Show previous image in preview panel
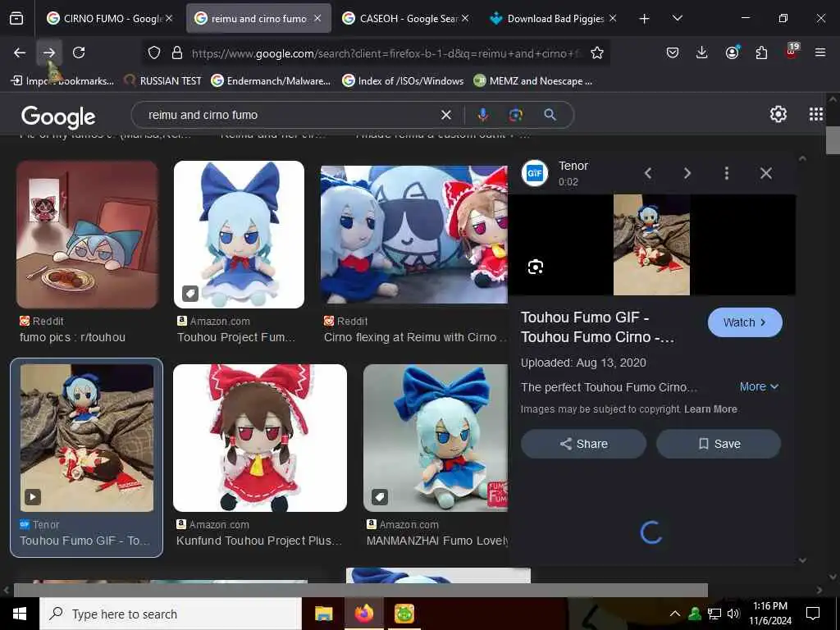Viewport: 840px width, 630px height. coord(648,173)
